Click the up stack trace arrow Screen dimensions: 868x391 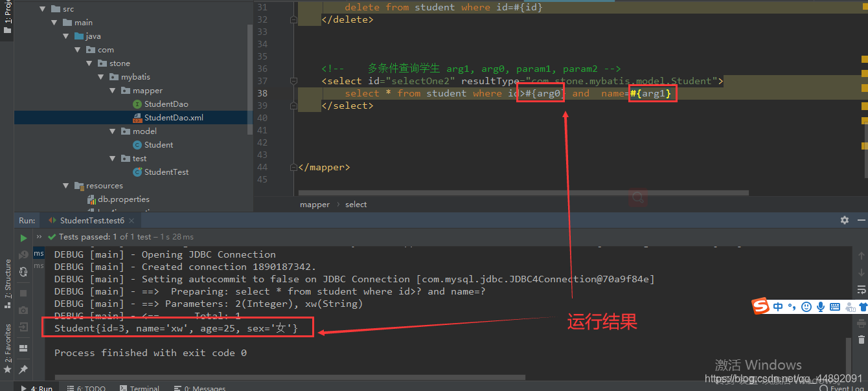(862, 256)
